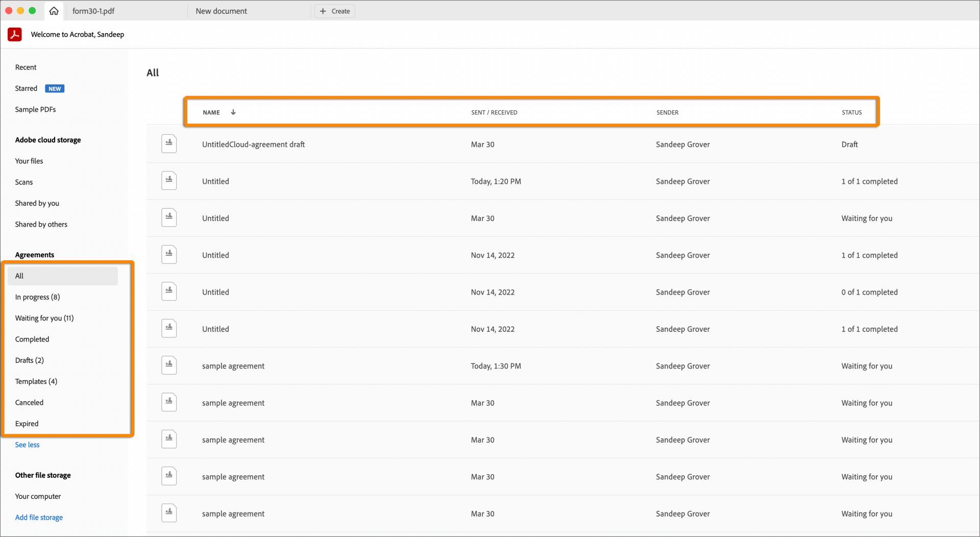Switch to the New document tab

[221, 11]
